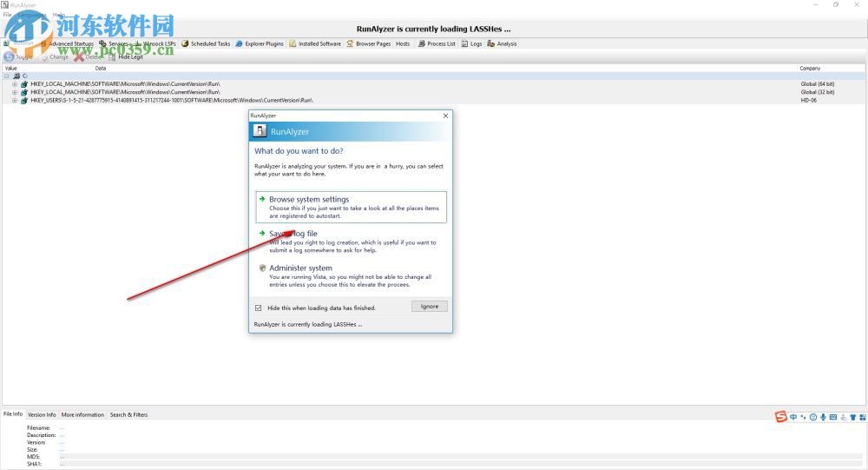
Task: Click the green arrow beside Browse system settings
Action: pyautogui.click(x=262, y=199)
